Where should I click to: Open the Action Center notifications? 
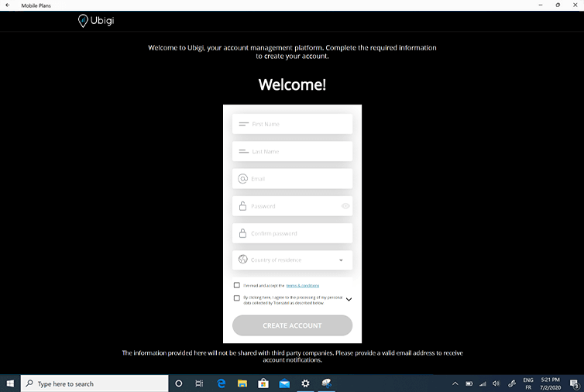[x=574, y=383]
